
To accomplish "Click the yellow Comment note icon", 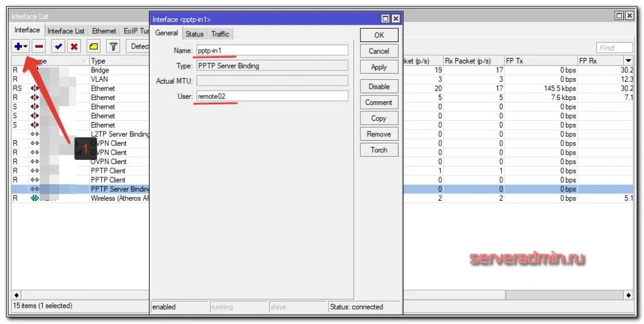I will click(94, 47).
